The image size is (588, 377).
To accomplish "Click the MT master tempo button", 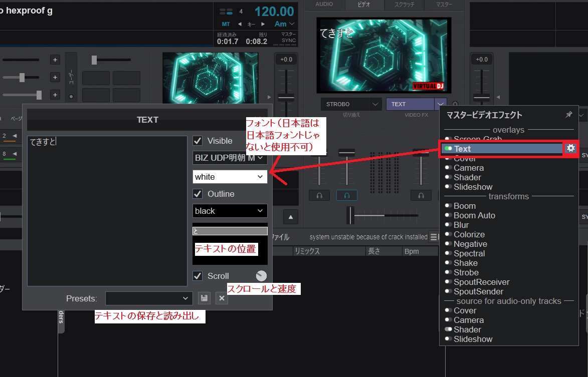I will coord(226,24).
